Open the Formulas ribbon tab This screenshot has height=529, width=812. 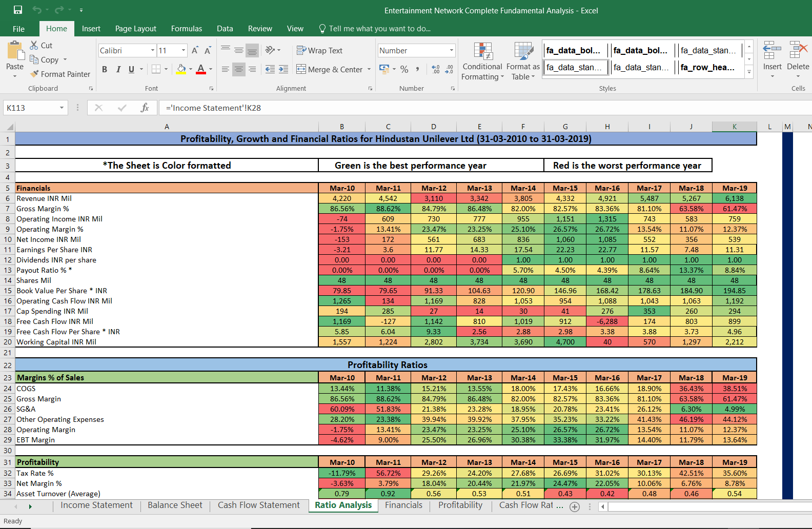(187, 29)
